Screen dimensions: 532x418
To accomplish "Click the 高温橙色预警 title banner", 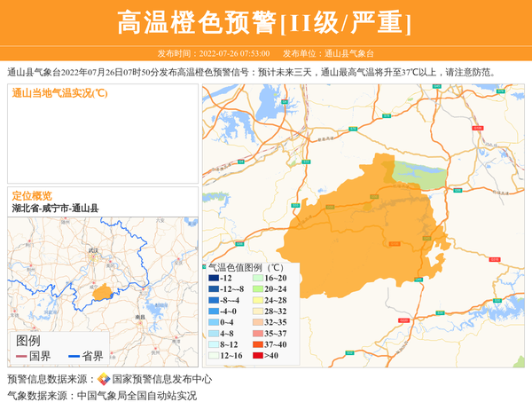I will (265, 22).
